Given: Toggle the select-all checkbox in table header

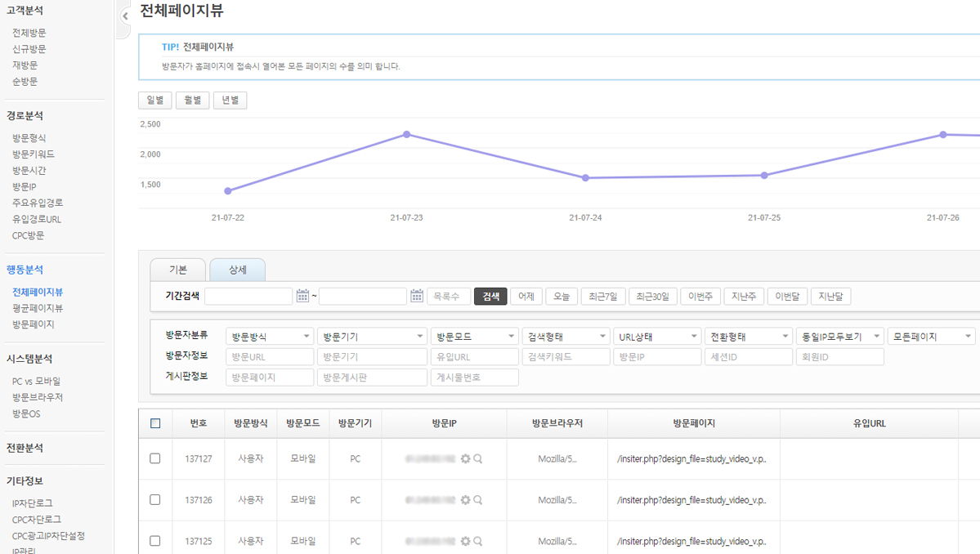Looking at the screenshot, I should (155, 423).
